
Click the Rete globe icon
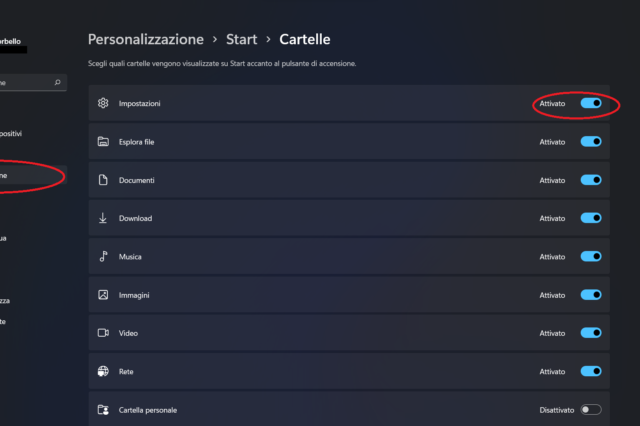pyautogui.click(x=103, y=371)
